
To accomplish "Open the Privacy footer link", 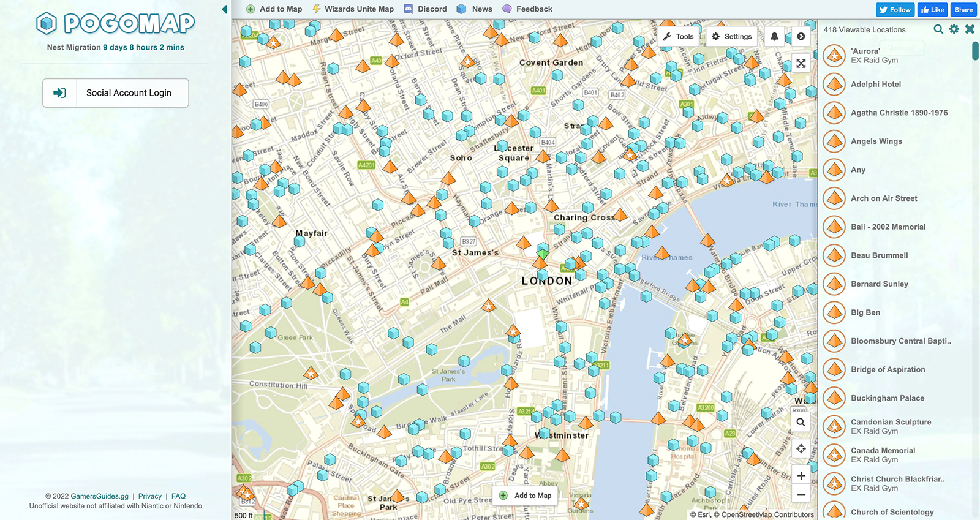I will (150, 496).
